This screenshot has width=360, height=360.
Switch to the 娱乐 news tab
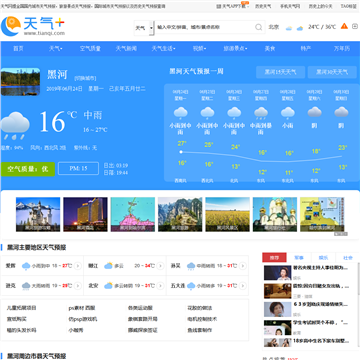coord(323,258)
